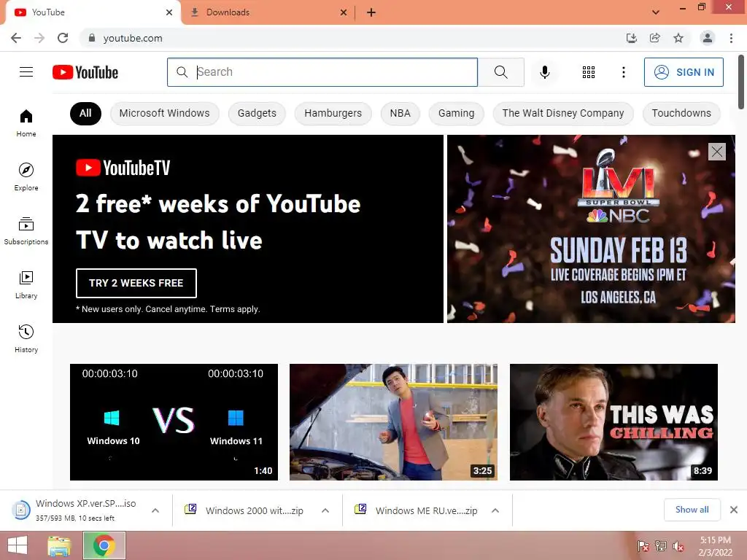
Task: Switch to the Downloads tab
Action: (267, 12)
